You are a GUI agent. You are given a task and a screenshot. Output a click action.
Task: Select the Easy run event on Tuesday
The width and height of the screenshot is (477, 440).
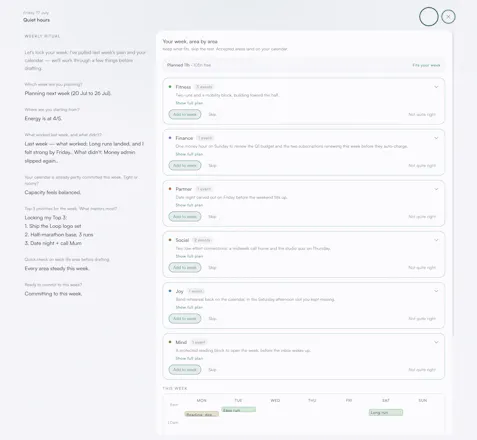pyautogui.click(x=239, y=410)
